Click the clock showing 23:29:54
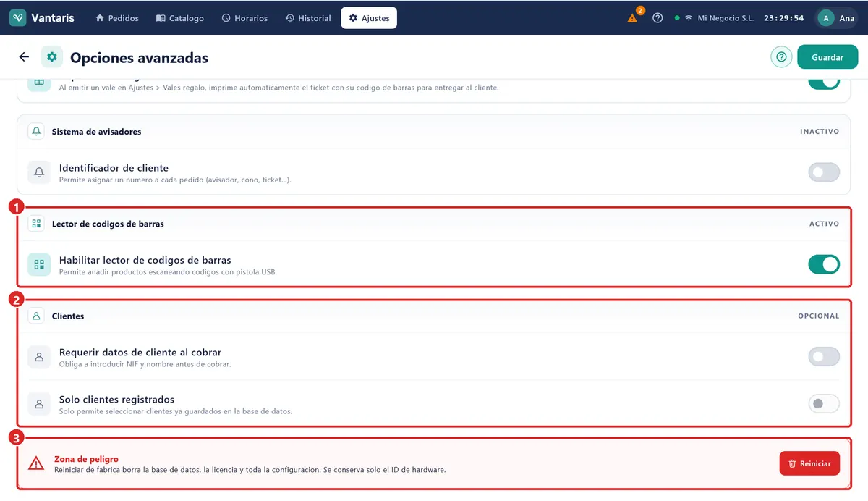 click(x=784, y=18)
